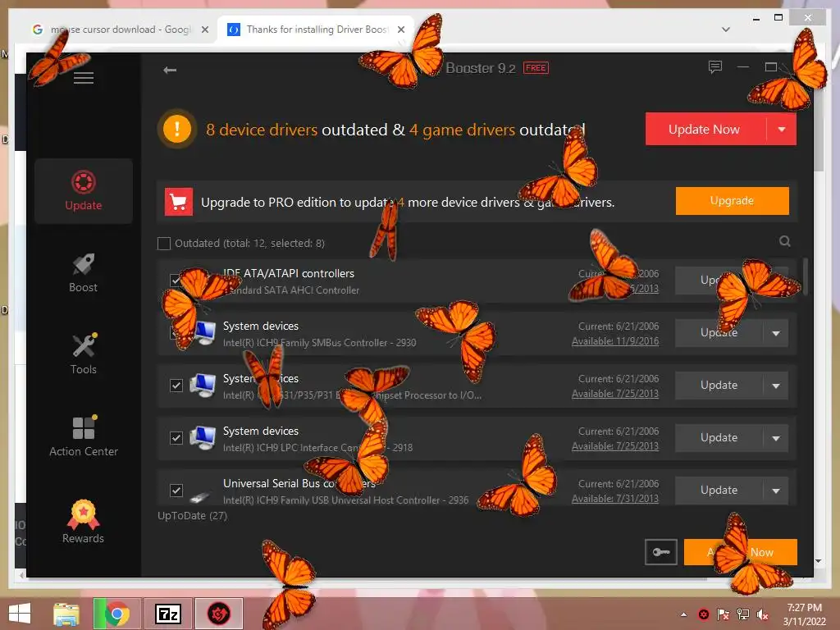
Task: Open Driver Booster taskbar icon
Action: [x=219, y=614]
